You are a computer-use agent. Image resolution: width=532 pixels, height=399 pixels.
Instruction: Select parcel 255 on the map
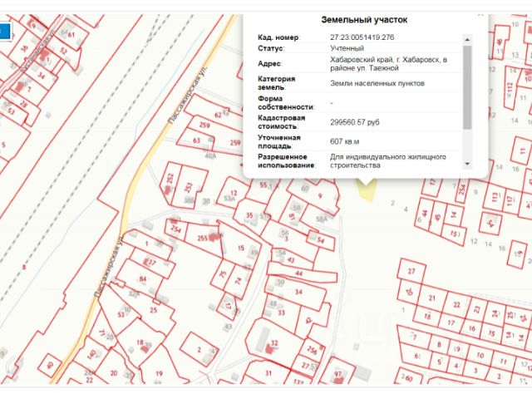(203, 239)
